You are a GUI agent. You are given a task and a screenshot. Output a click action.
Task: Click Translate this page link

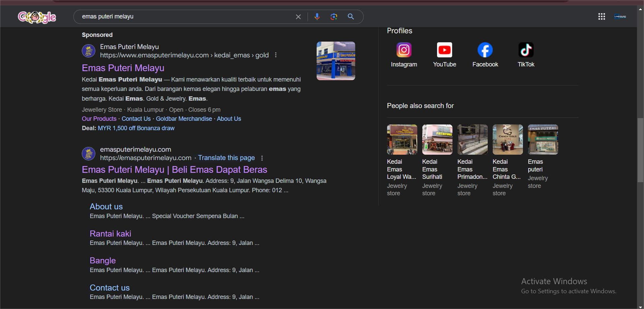[x=226, y=158]
